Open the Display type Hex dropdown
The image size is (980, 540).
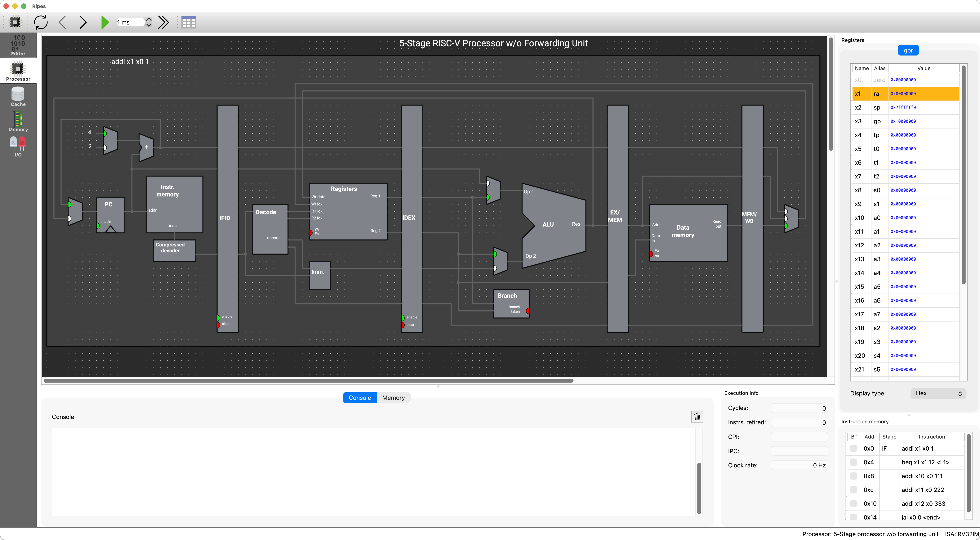click(938, 394)
